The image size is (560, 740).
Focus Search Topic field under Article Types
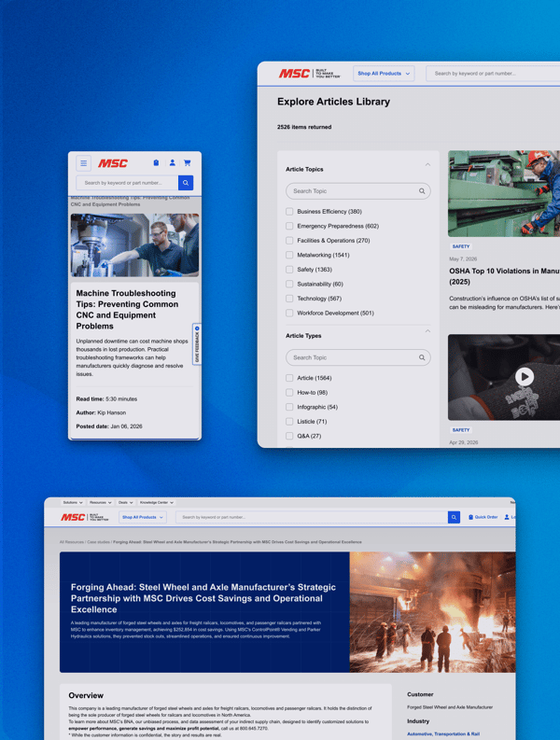357,357
